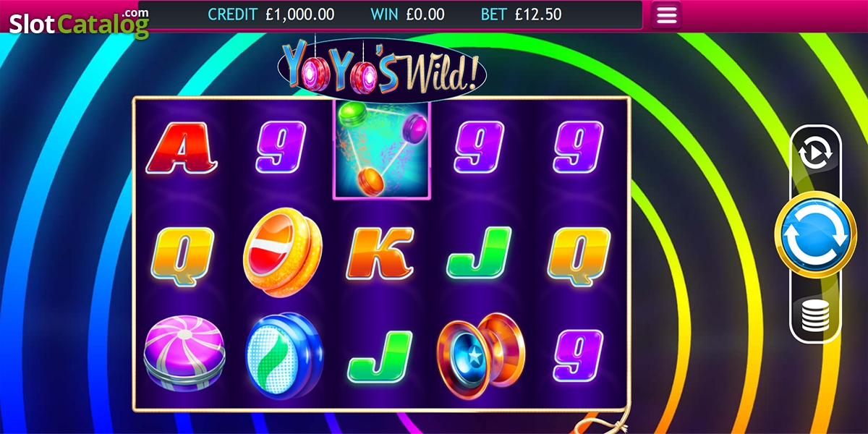
Task: Click the pink swirl yoyo symbol
Action: coord(184,352)
